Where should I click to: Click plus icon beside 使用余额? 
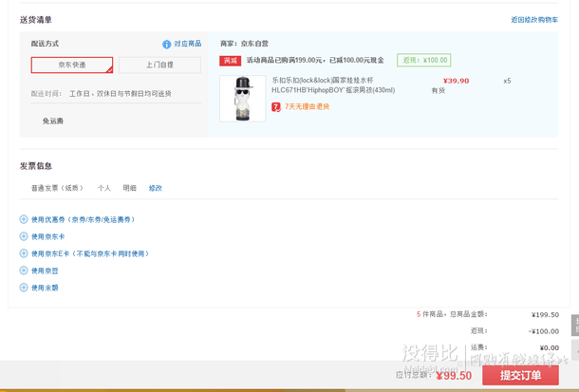[x=24, y=288]
